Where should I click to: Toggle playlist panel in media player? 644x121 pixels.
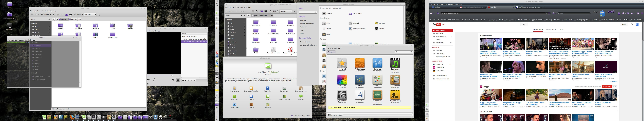178,80
